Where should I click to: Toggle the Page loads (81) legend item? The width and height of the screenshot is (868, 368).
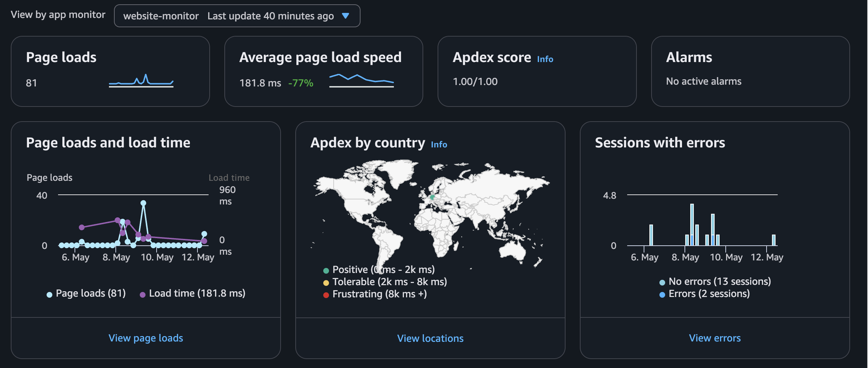85,293
